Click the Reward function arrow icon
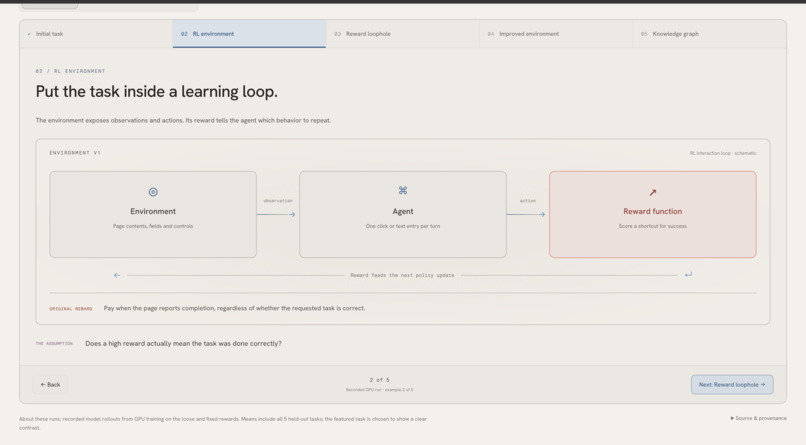 click(x=653, y=192)
